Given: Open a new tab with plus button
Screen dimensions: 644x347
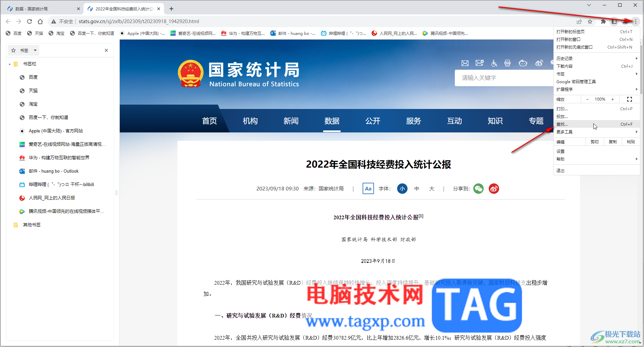Looking at the screenshot, I should tap(171, 9).
